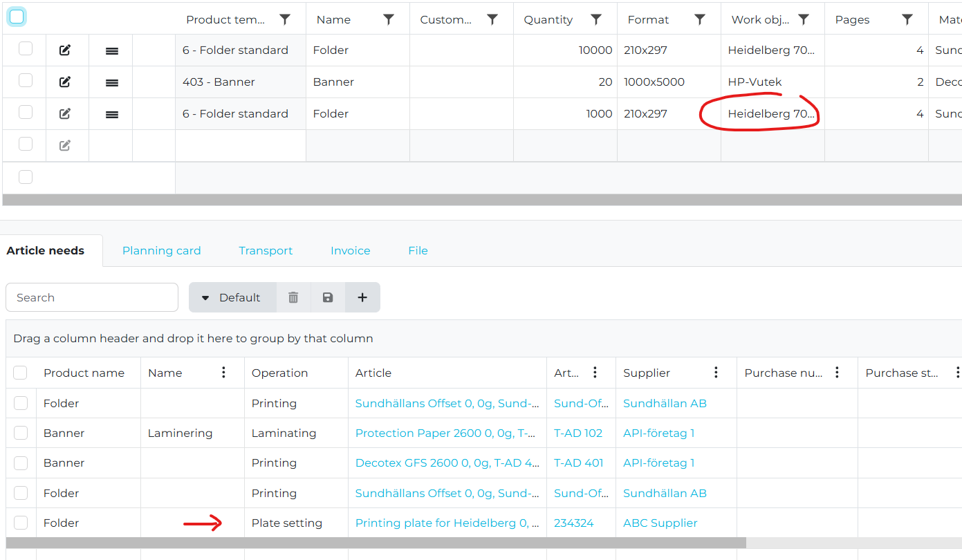The height and width of the screenshot is (560, 962).
Task: Click edit icon for the Banner row
Action: point(65,82)
